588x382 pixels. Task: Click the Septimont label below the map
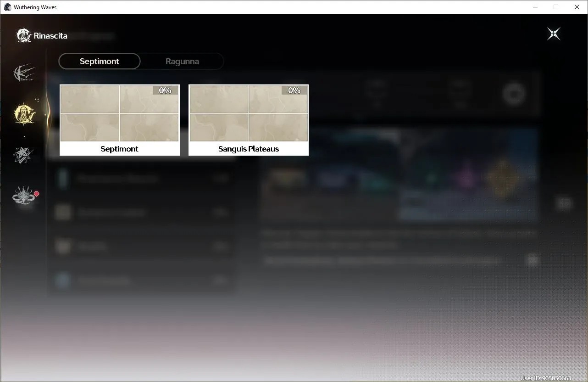click(x=120, y=149)
